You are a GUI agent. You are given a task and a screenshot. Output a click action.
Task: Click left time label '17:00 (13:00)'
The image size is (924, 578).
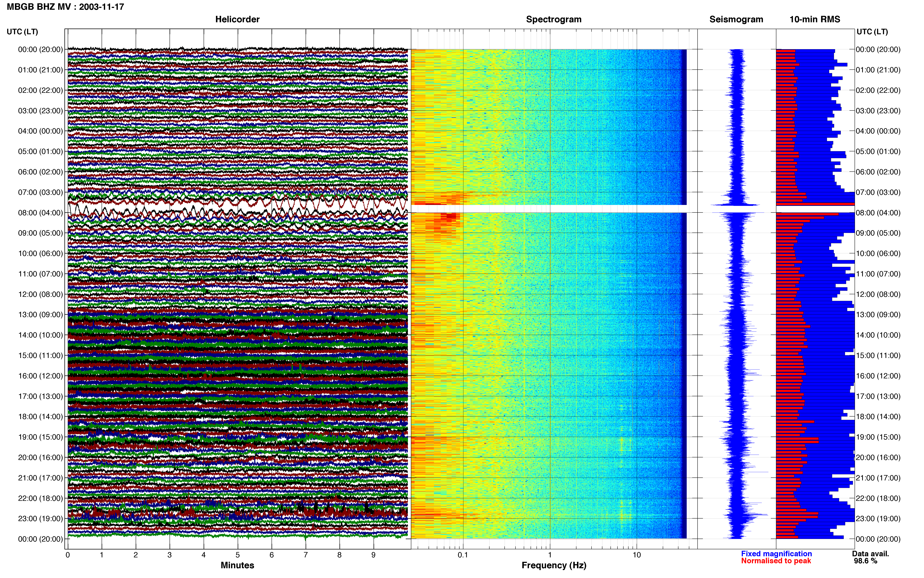41,396
